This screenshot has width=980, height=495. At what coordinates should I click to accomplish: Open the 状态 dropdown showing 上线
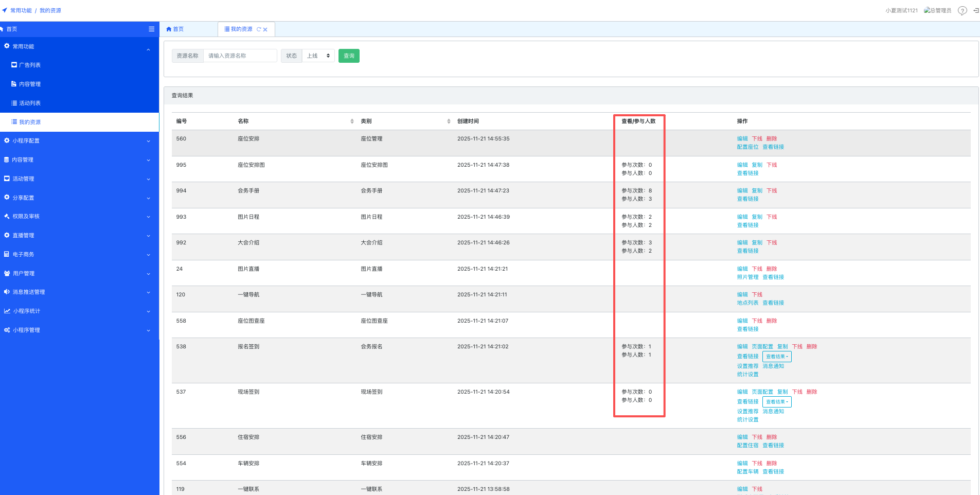(x=318, y=56)
